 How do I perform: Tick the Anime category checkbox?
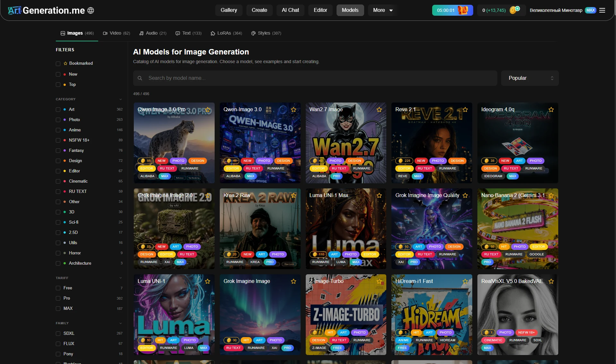click(58, 130)
